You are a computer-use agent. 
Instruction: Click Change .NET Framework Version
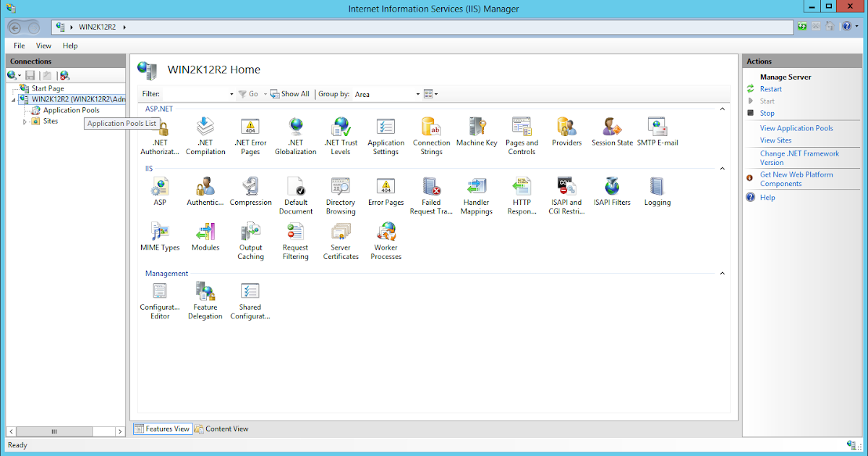(799, 158)
